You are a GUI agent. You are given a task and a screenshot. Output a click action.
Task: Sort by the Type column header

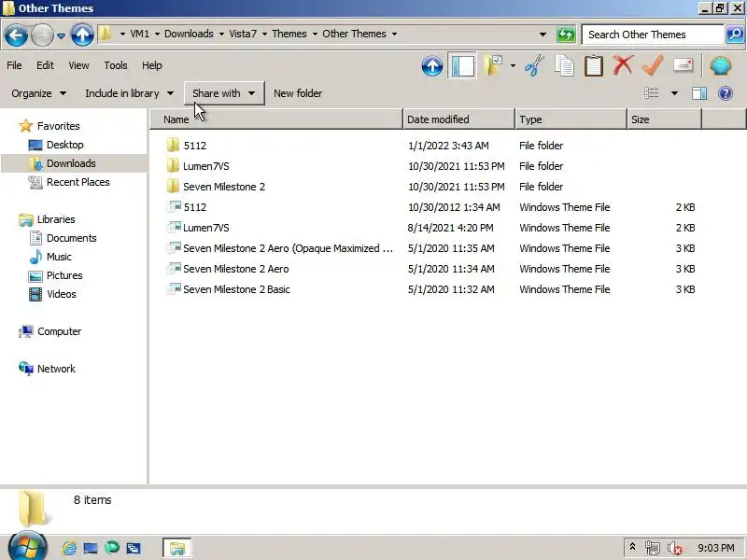[571, 119]
